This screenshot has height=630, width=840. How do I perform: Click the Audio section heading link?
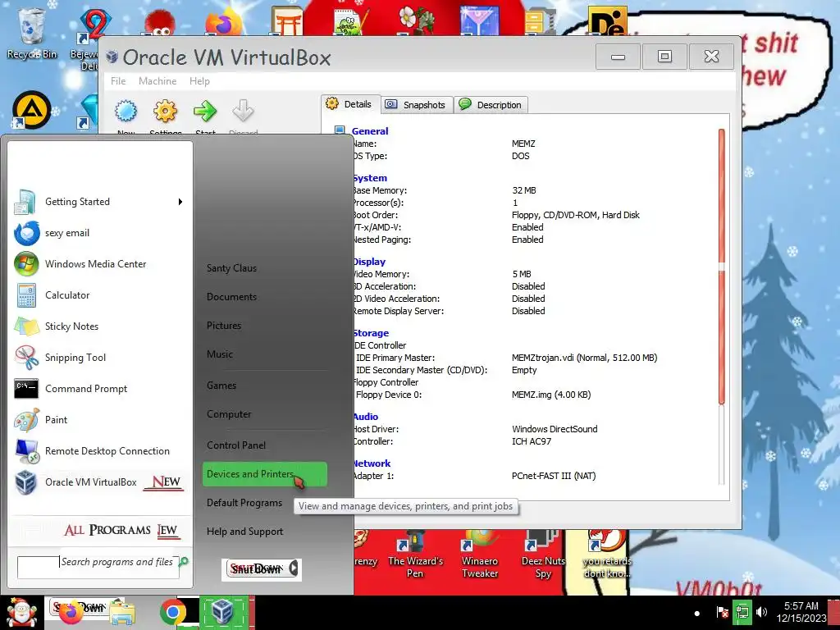tap(366, 416)
